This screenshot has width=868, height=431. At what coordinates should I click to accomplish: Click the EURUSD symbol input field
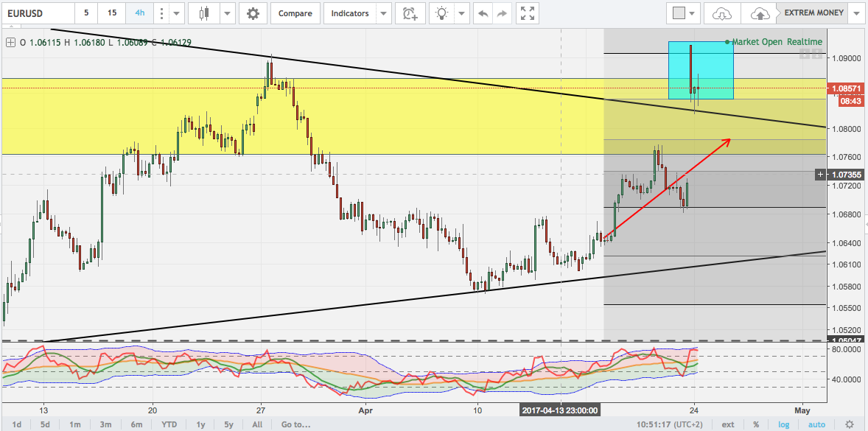click(x=37, y=13)
